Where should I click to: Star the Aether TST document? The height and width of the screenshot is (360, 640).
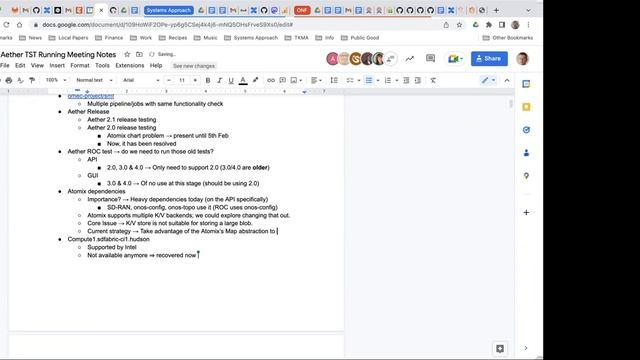(x=127, y=54)
